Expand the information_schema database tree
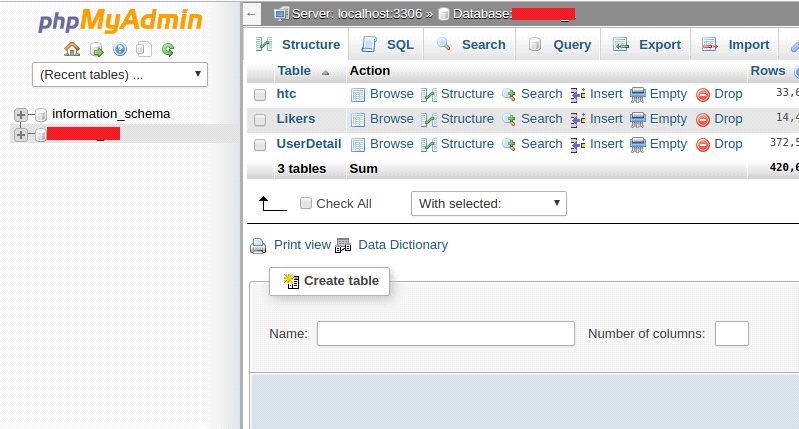This screenshot has width=799, height=429. coord(21,114)
